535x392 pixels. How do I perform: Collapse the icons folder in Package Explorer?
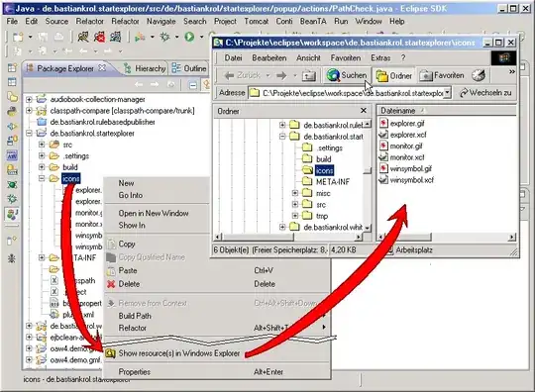(42, 178)
